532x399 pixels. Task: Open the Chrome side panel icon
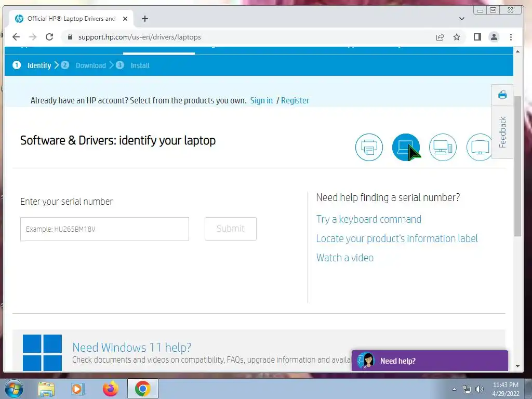point(477,37)
